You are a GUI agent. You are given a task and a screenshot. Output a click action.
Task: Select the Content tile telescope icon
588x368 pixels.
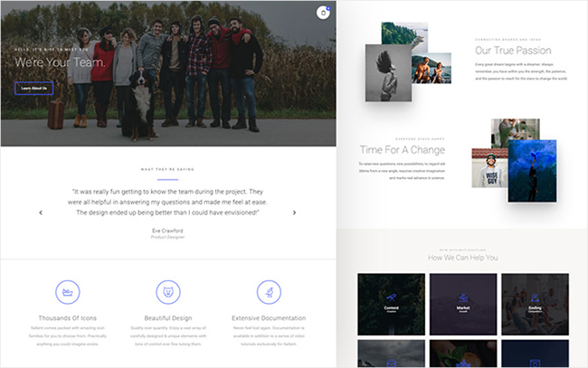click(x=391, y=297)
